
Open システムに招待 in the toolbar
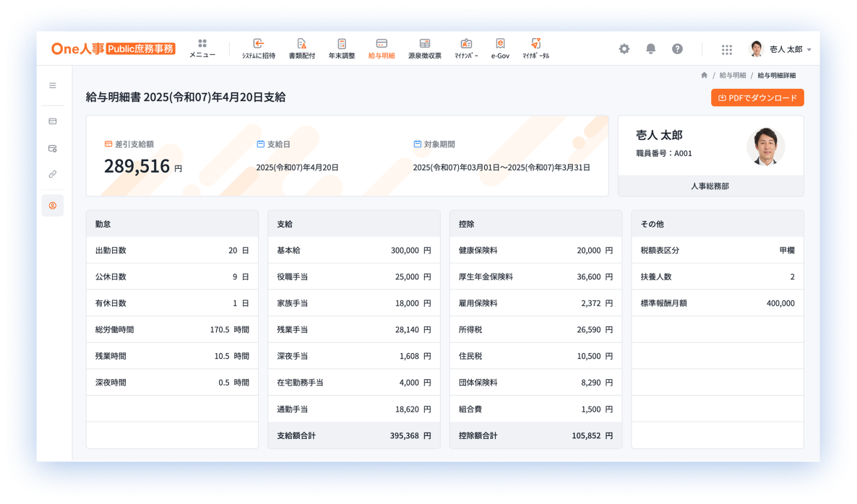coord(259,48)
